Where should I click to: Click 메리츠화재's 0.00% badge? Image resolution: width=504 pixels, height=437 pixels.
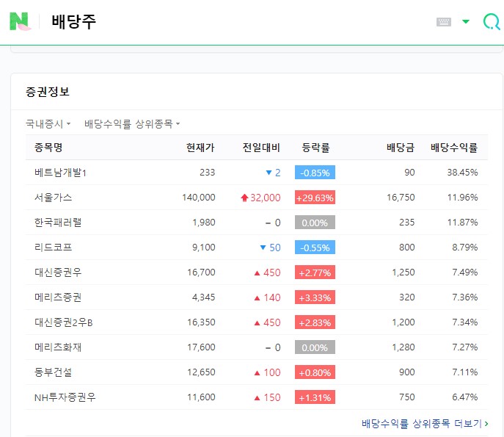(x=315, y=347)
